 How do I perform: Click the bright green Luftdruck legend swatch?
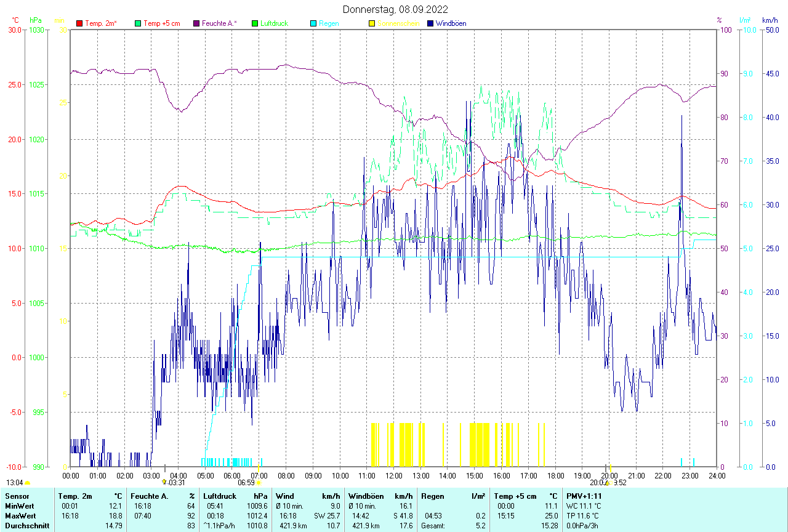pos(255,23)
